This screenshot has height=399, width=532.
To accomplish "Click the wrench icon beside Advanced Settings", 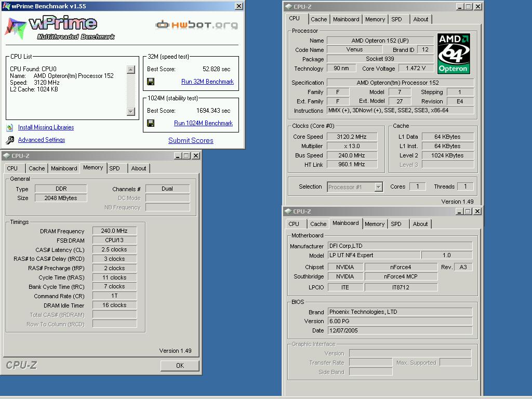I will (x=10, y=140).
